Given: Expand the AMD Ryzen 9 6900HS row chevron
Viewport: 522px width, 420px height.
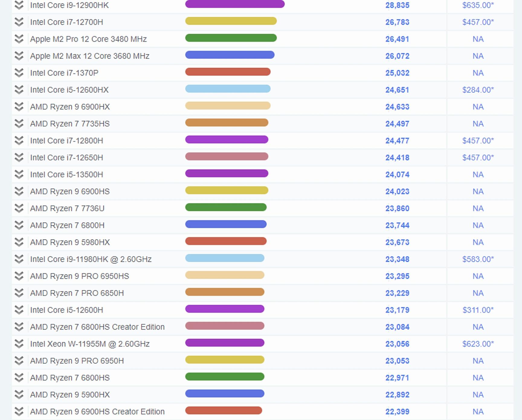Looking at the screenshot, I should click(x=19, y=191).
